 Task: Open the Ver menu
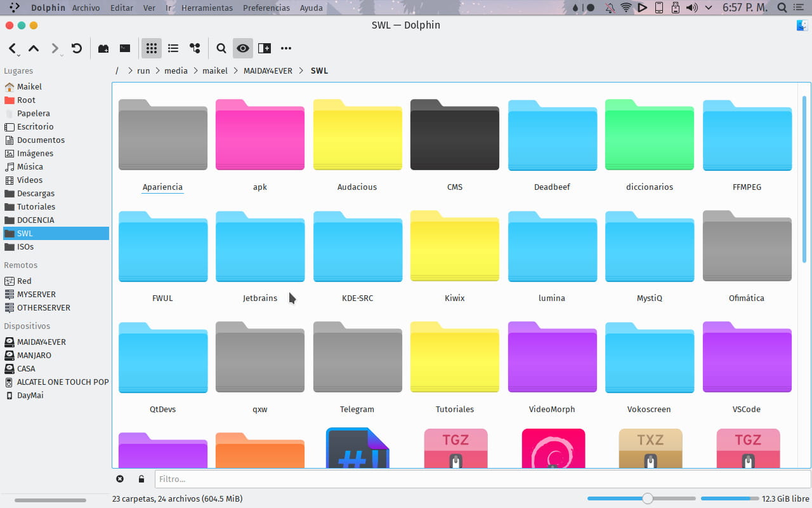[x=149, y=8]
